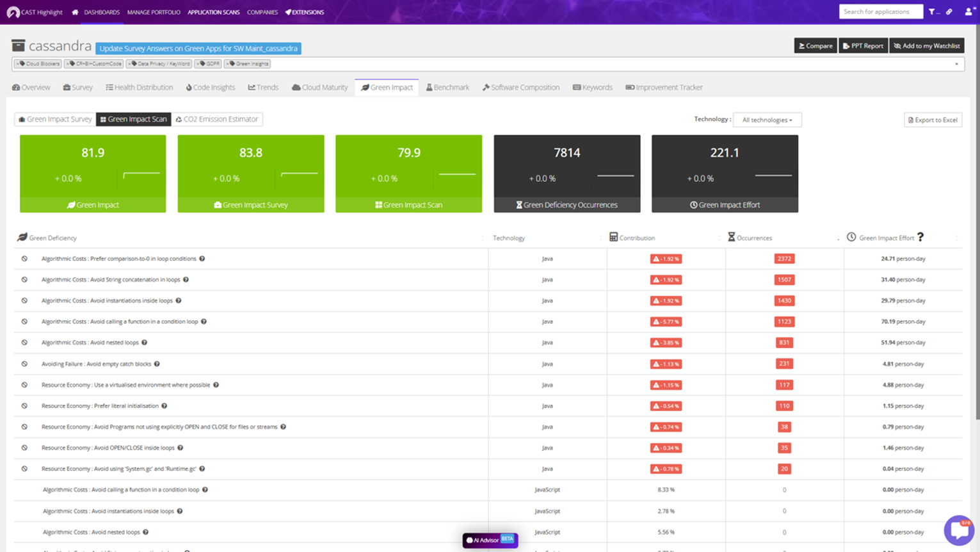Open the user profile icon
This screenshot has width=980, height=552.
pyautogui.click(x=968, y=12)
